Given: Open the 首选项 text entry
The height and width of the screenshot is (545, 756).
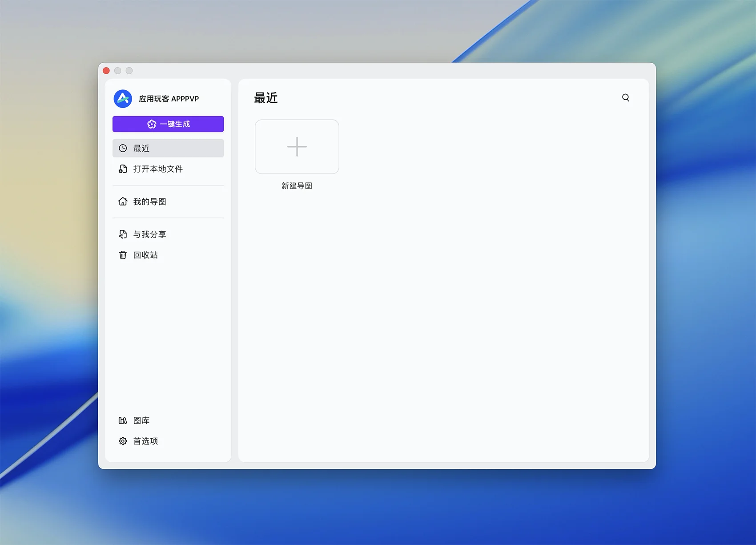Looking at the screenshot, I should 146,441.
